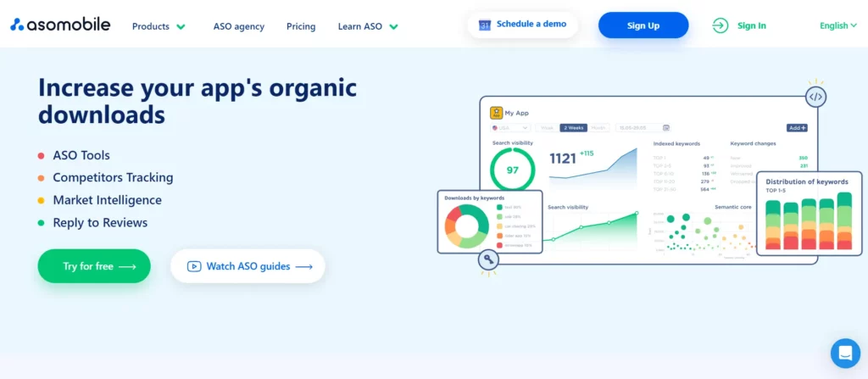The height and width of the screenshot is (379, 868).
Task: Click the calendar icon in Schedule a demo
Action: pos(485,25)
